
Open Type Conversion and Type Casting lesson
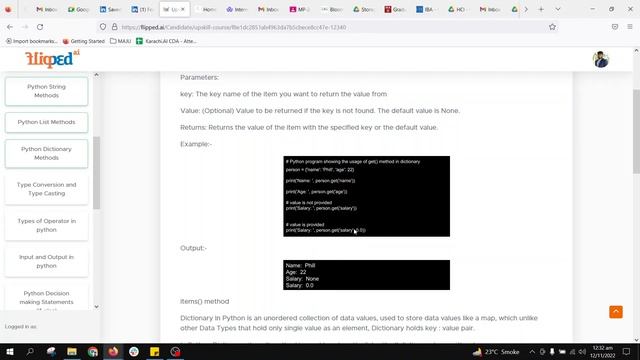47,189
